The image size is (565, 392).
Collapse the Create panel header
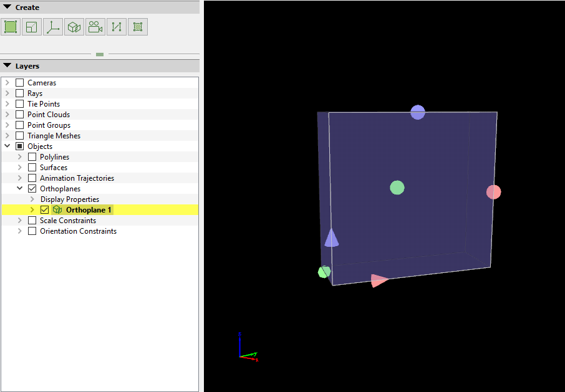coord(7,7)
